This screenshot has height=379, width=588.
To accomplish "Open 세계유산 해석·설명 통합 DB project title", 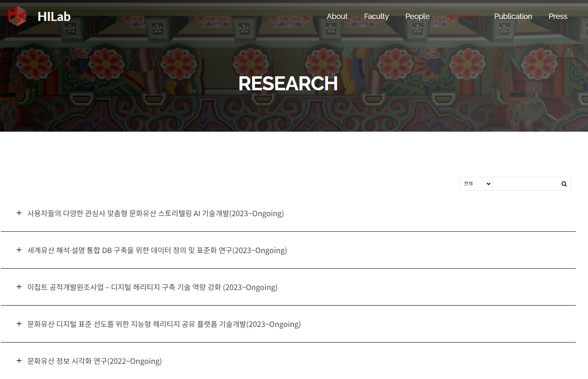I will (157, 250).
